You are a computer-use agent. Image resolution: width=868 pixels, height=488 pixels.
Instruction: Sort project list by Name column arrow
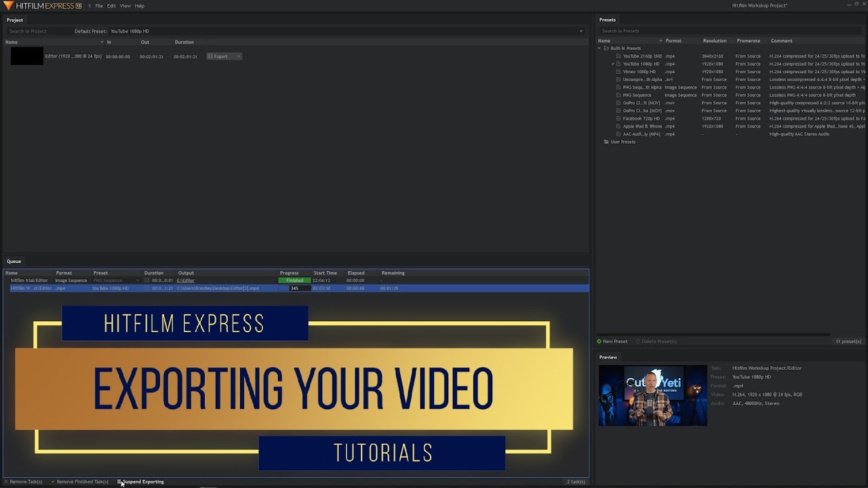[x=102, y=42]
